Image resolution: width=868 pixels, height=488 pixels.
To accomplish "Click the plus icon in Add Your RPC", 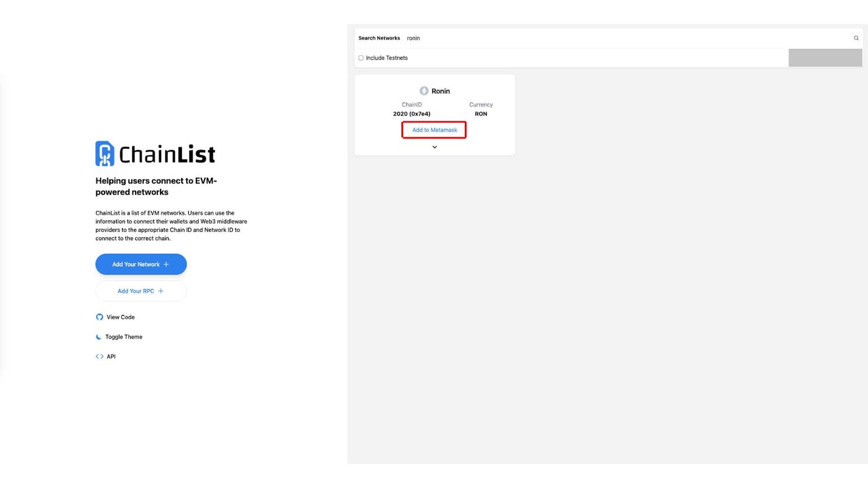I will (x=161, y=291).
